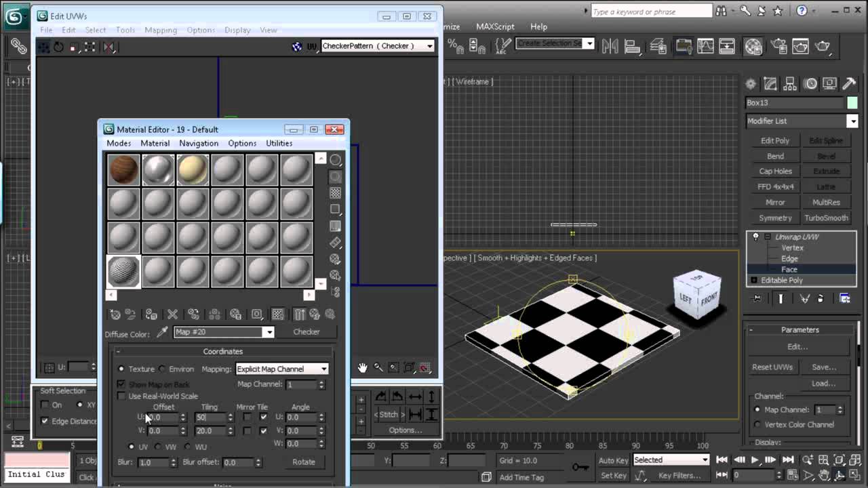This screenshot has width=868, height=488.
Task: Click the Stitch button in Edit UVWs
Action: click(389, 415)
